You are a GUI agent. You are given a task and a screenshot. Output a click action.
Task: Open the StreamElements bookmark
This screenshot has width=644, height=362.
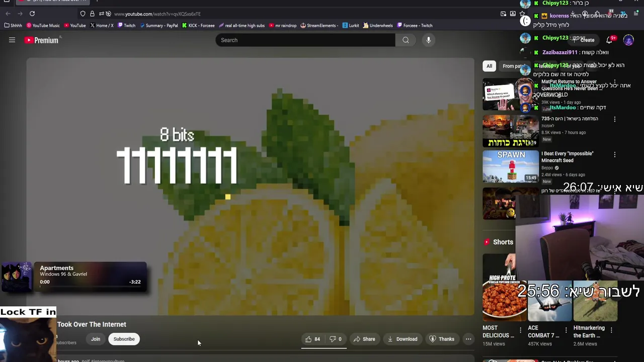click(x=319, y=26)
